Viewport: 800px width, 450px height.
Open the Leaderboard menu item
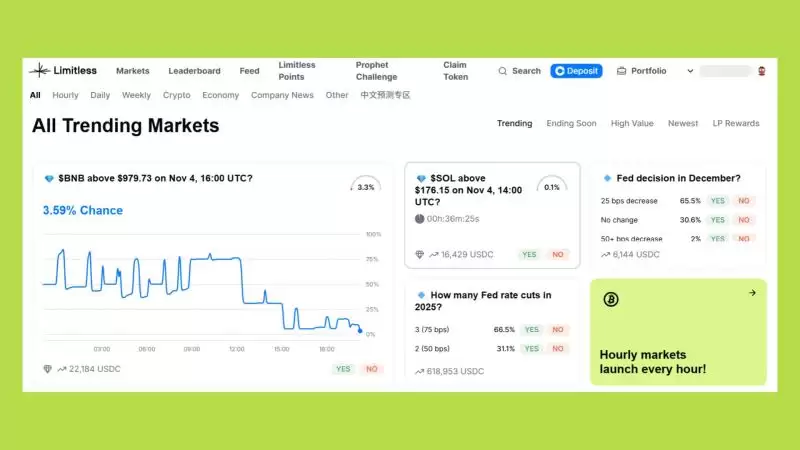coord(194,71)
